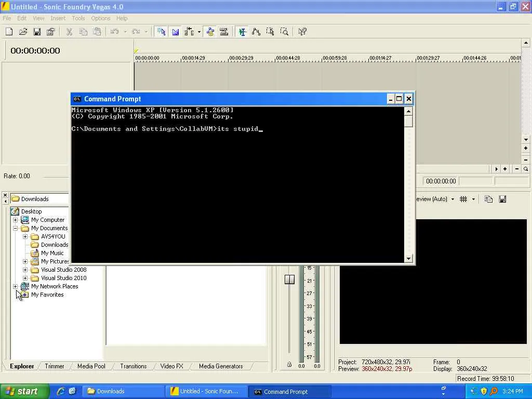Save the project with the floppy icon
The image size is (532, 399).
click(37, 32)
